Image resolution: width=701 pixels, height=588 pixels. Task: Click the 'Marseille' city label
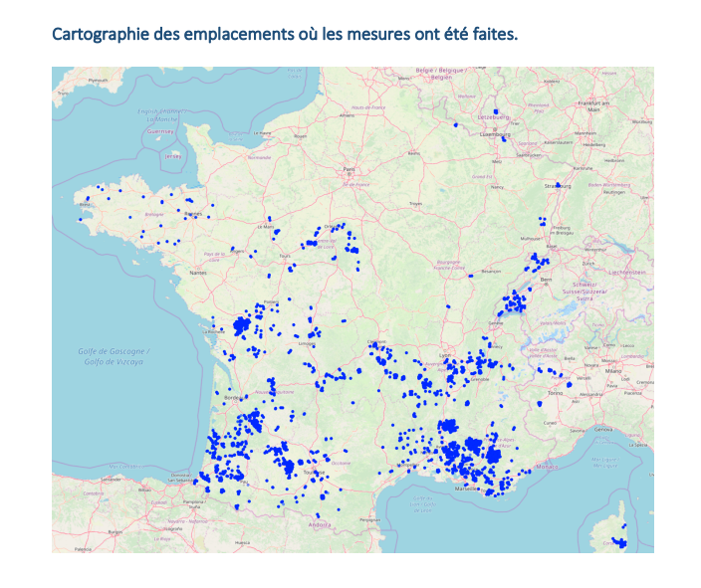466,489
